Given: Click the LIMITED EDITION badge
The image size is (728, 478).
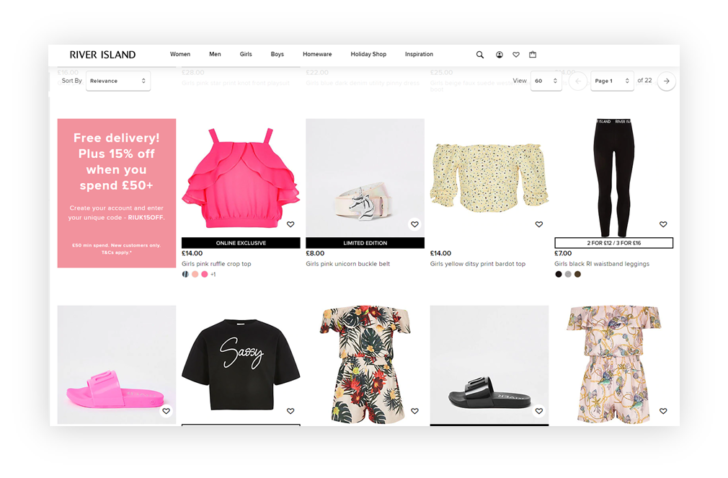Looking at the screenshot, I should coord(365,243).
